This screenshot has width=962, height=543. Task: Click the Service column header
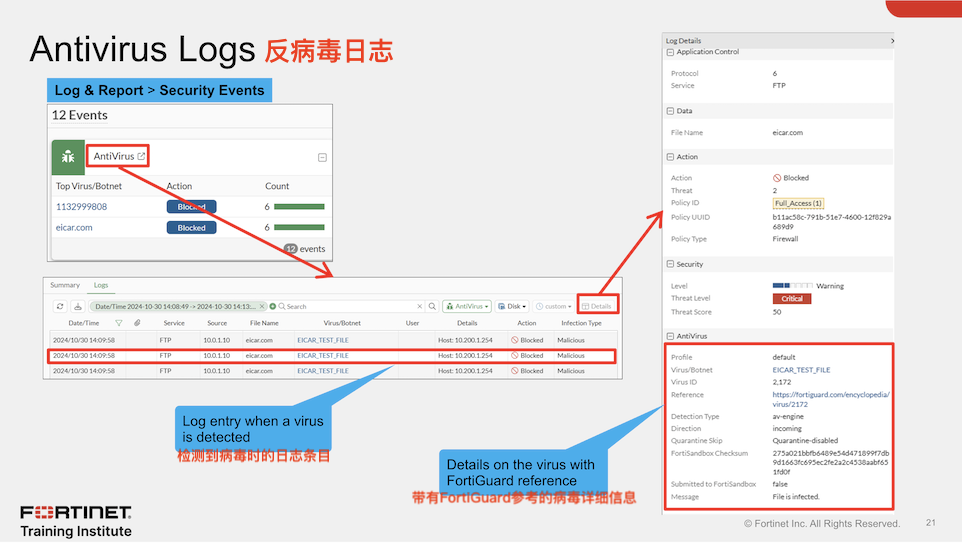[174, 323]
